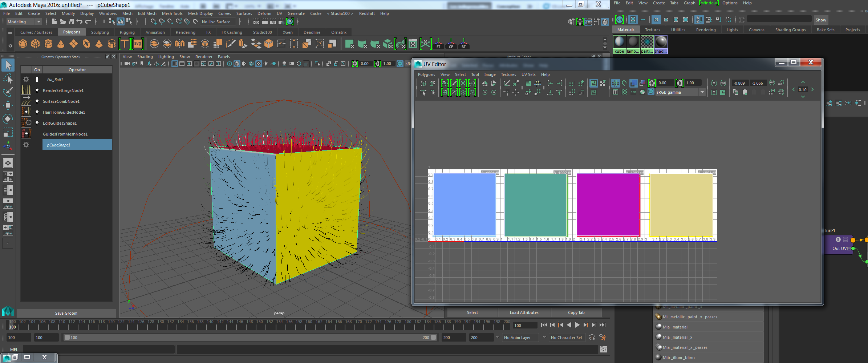Switch to the Sculpting shelf tab
This screenshot has width=868, height=363.
click(100, 32)
